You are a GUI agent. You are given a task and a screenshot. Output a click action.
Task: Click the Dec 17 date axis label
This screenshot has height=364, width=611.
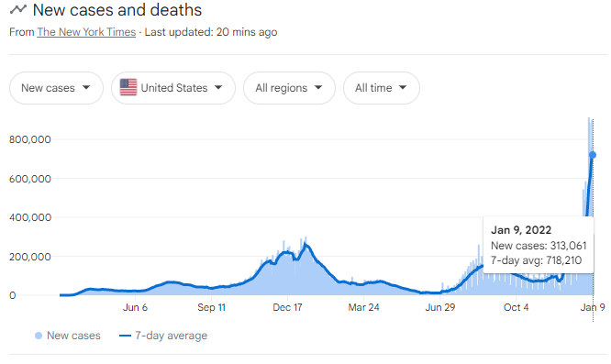(287, 307)
